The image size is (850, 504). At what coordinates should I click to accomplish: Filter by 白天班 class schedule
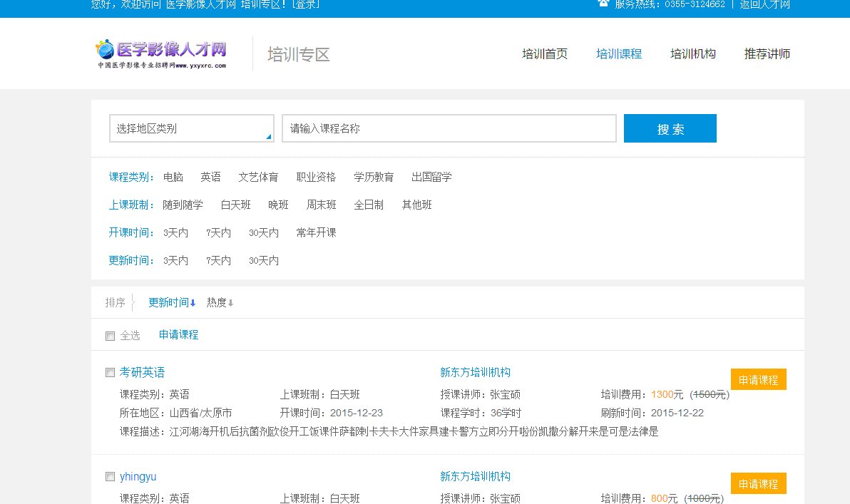click(x=236, y=205)
